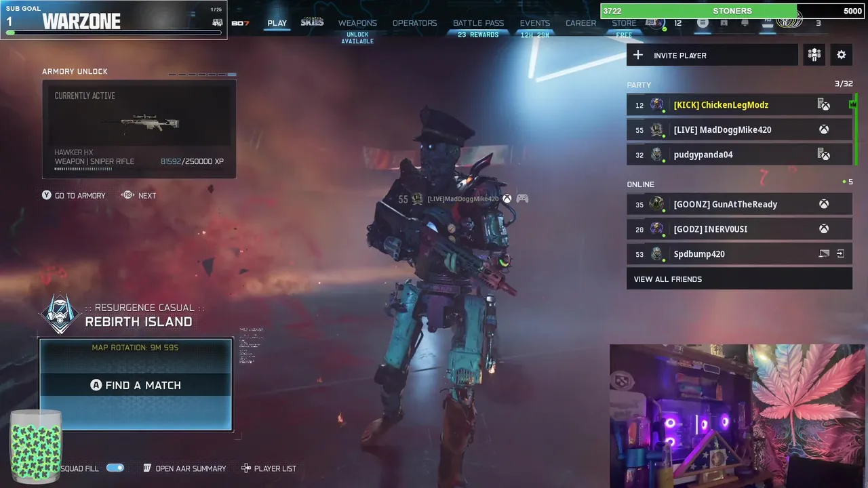Click the RT icon beside Open AAR Summary

click(x=146, y=468)
